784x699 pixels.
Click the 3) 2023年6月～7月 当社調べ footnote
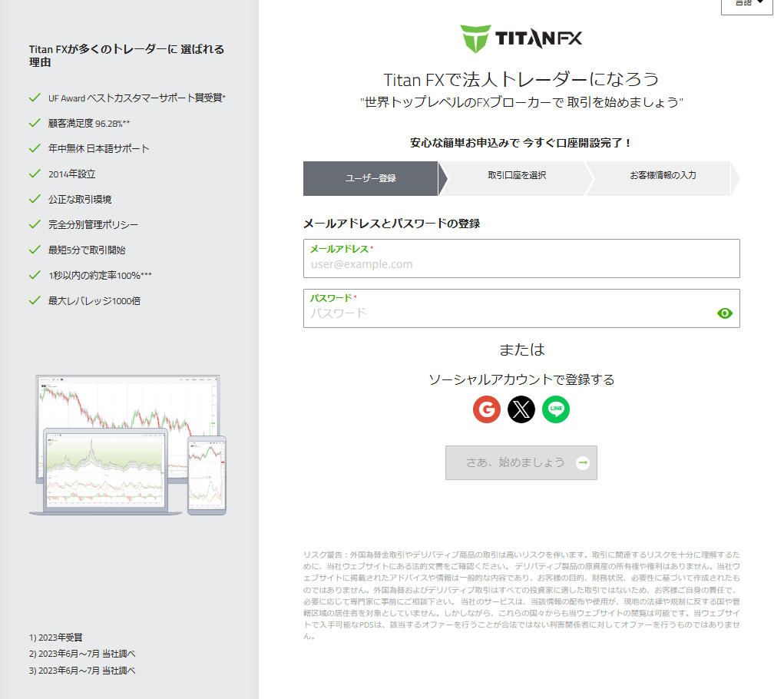82,671
